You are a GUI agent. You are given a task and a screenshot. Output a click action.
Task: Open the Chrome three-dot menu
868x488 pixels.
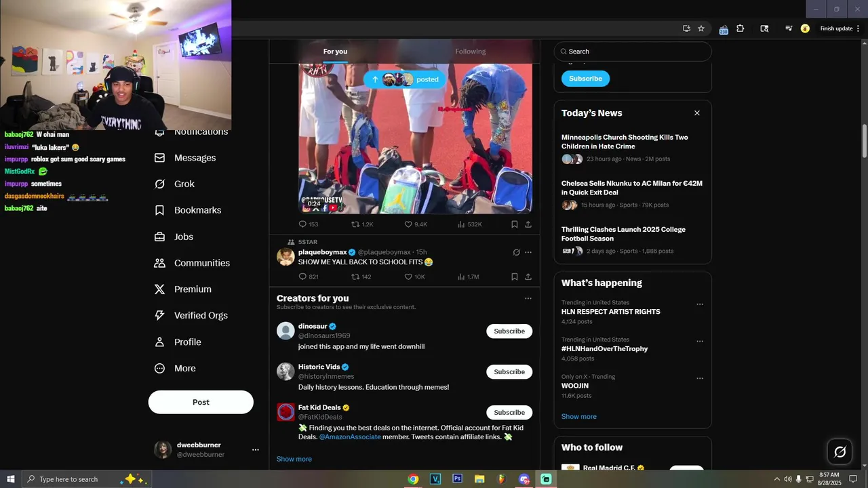coord(859,28)
